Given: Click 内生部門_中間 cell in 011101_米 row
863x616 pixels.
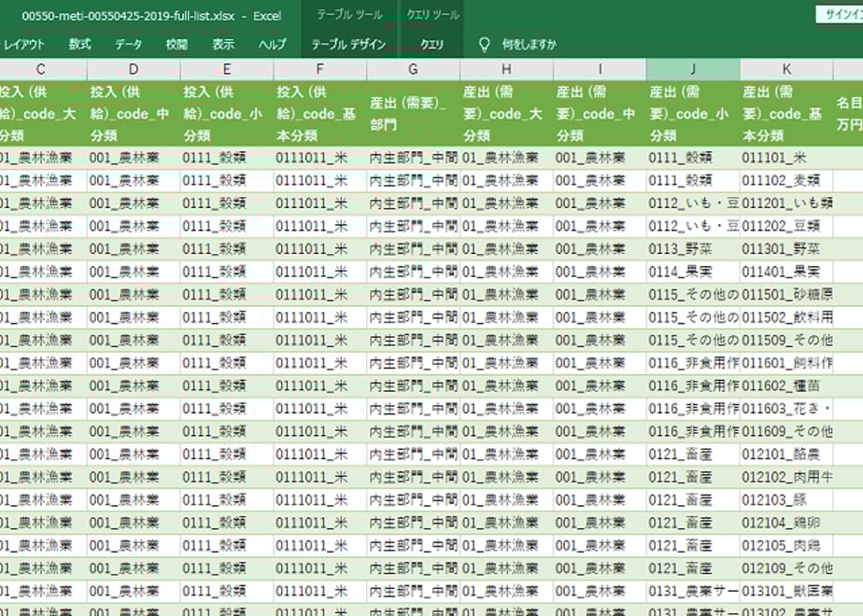Looking at the screenshot, I should click(414, 158).
